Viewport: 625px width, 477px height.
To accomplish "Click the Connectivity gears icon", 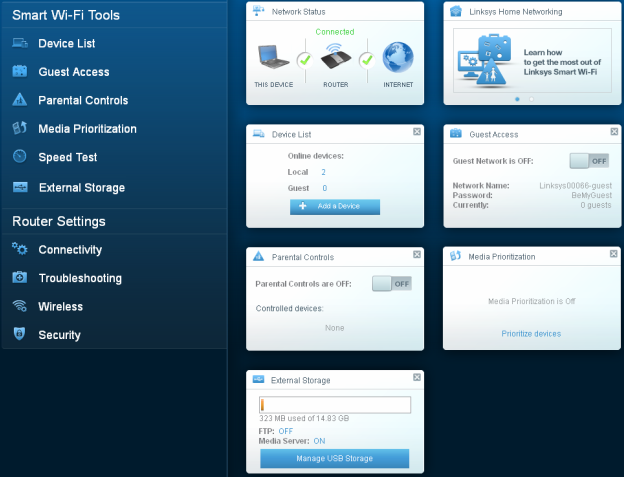I will (20, 249).
